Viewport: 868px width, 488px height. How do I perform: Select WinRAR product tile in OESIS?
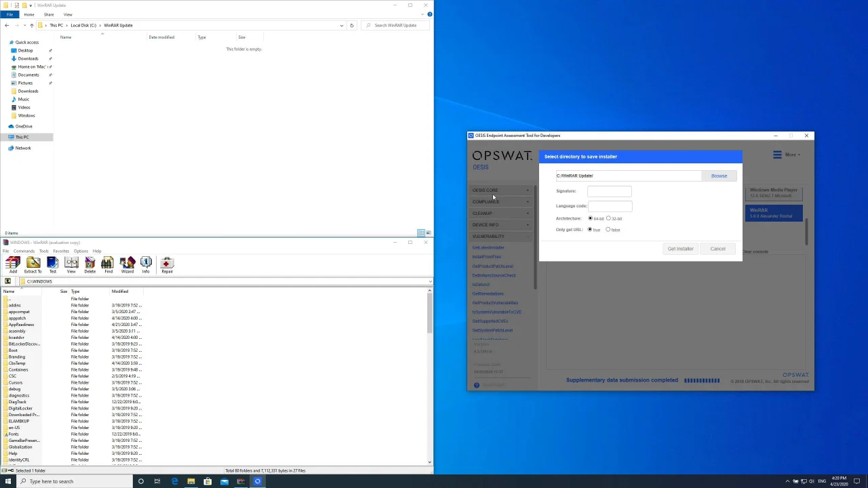tap(774, 213)
